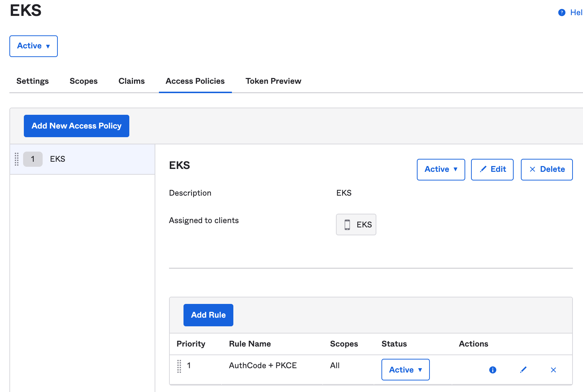Select the Access Policies tab
This screenshot has height=392, width=583.
click(x=195, y=81)
